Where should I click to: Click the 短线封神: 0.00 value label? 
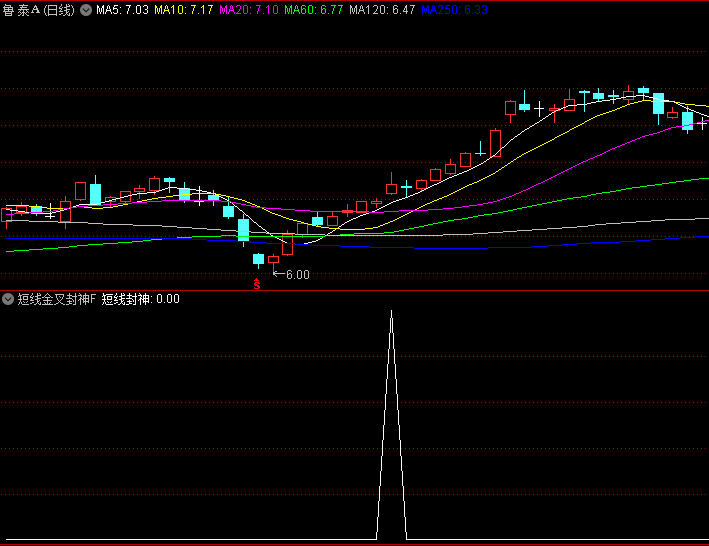pos(140,299)
